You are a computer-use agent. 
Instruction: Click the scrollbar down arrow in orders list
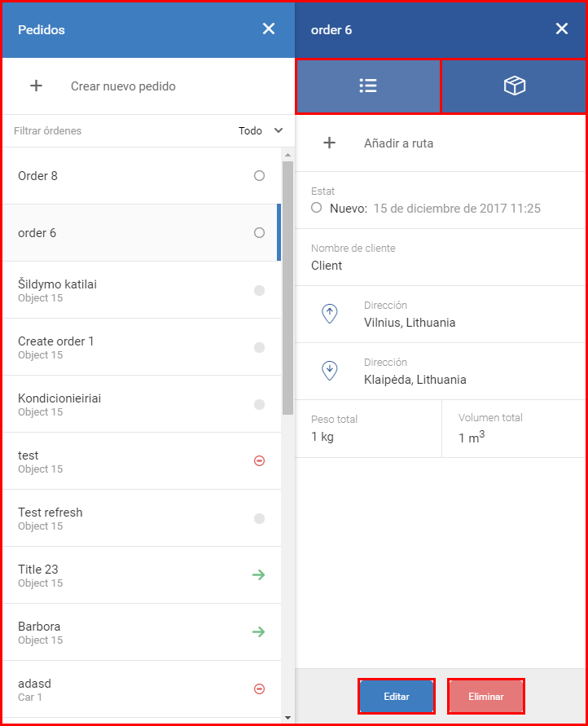287,718
